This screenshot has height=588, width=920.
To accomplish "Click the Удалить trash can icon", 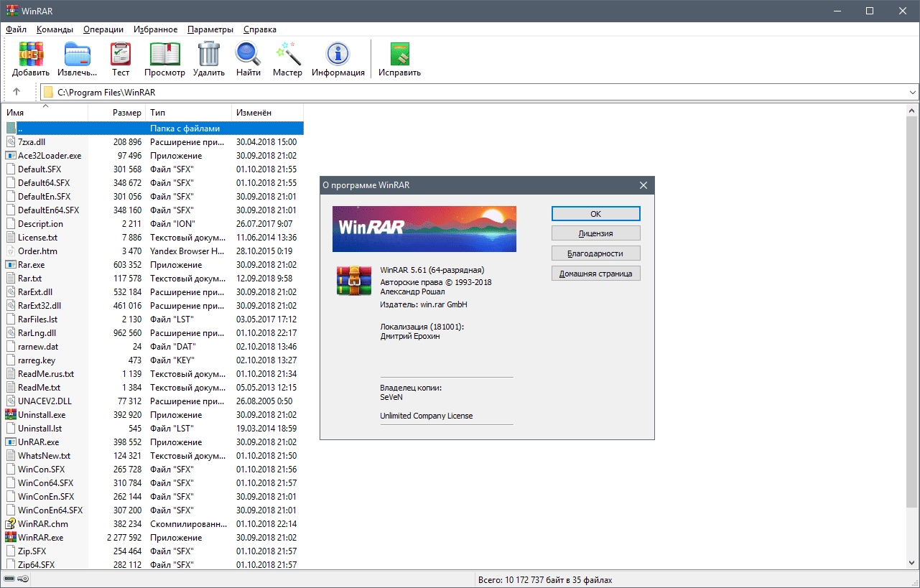I will point(209,54).
